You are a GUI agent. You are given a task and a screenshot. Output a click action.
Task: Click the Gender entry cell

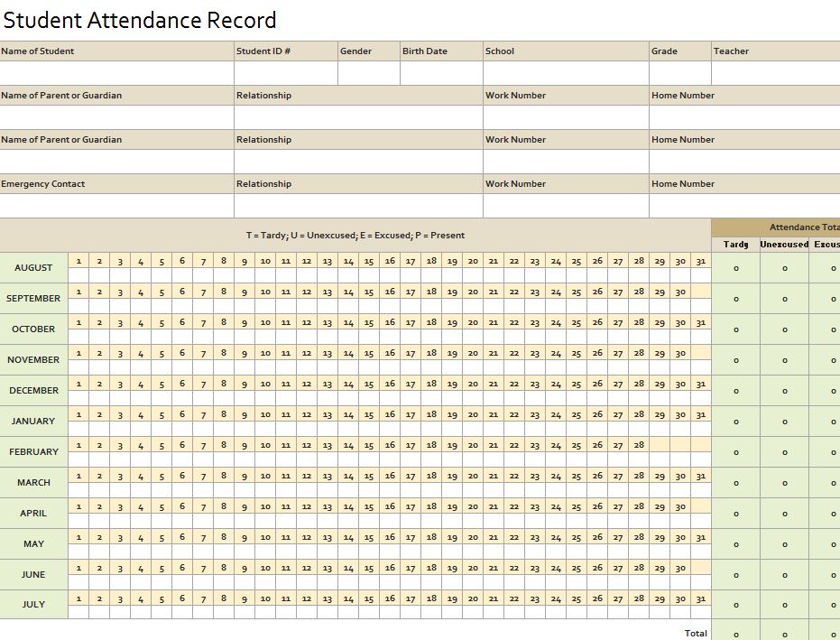(x=368, y=73)
